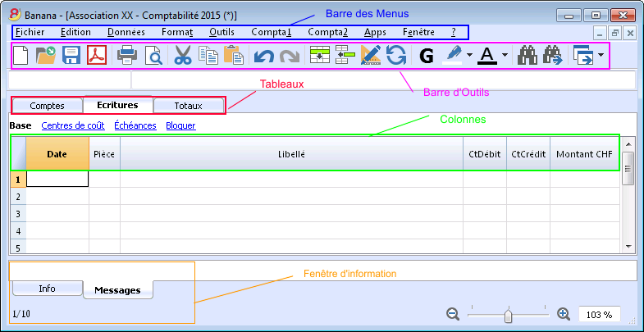Open text color dropdown arrow
644x332 pixels.
(x=505, y=55)
